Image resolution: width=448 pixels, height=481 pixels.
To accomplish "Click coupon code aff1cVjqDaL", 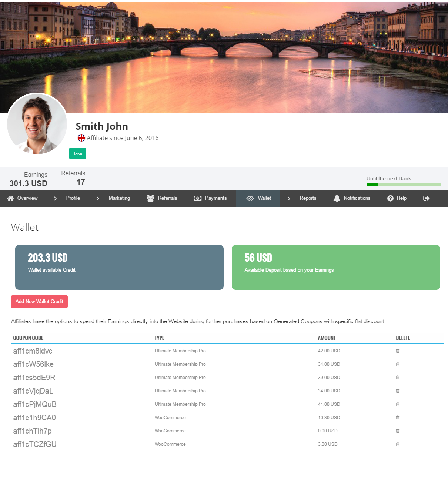I will [33, 391].
